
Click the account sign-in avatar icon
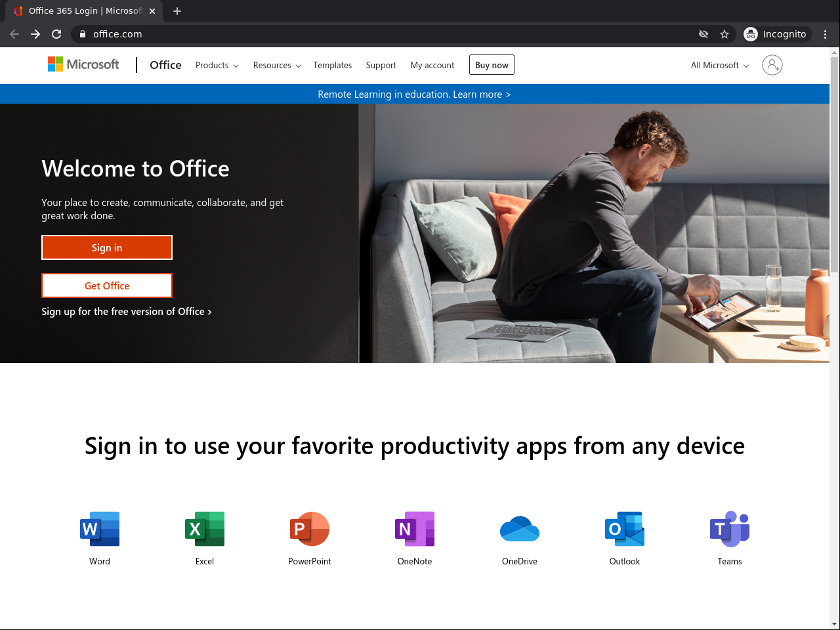pyautogui.click(x=772, y=65)
